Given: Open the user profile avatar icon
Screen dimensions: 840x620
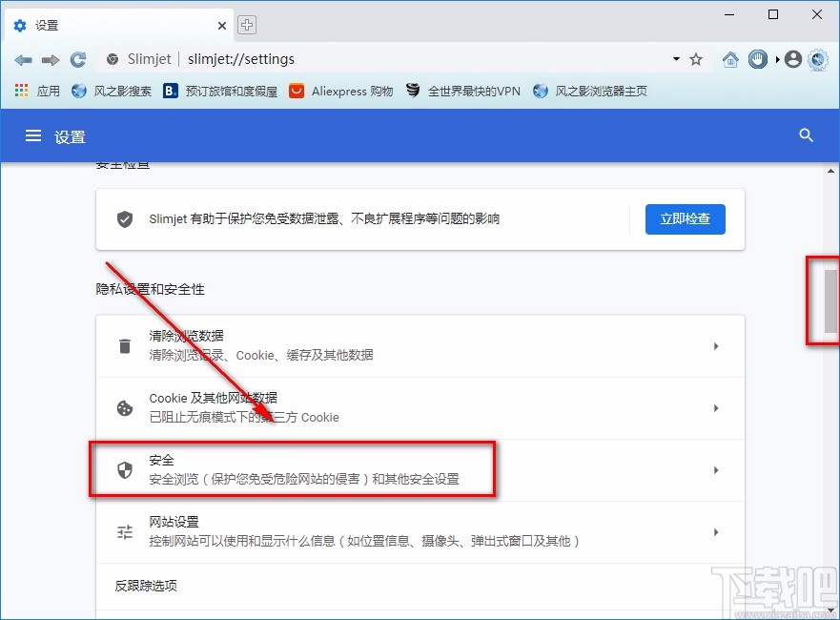Looking at the screenshot, I should [792, 59].
